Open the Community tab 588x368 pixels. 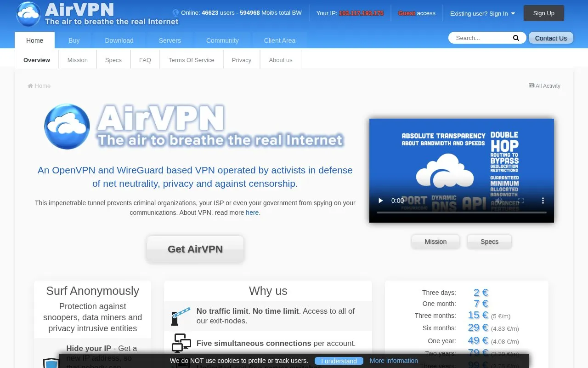(222, 40)
